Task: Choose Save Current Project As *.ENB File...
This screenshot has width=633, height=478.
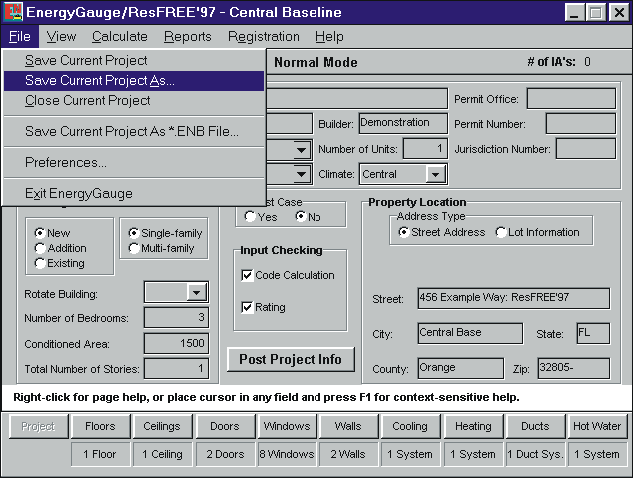Action: pyautogui.click(x=134, y=132)
